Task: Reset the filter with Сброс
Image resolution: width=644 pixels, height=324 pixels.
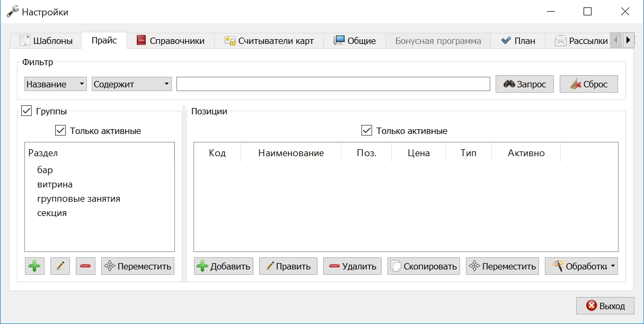Action: pyautogui.click(x=588, y=84)
